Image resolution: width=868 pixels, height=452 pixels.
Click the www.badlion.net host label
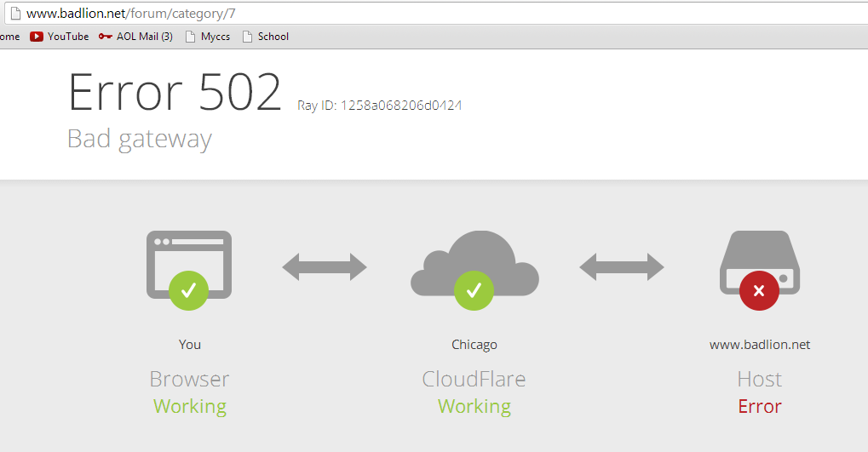coord(760,345)
